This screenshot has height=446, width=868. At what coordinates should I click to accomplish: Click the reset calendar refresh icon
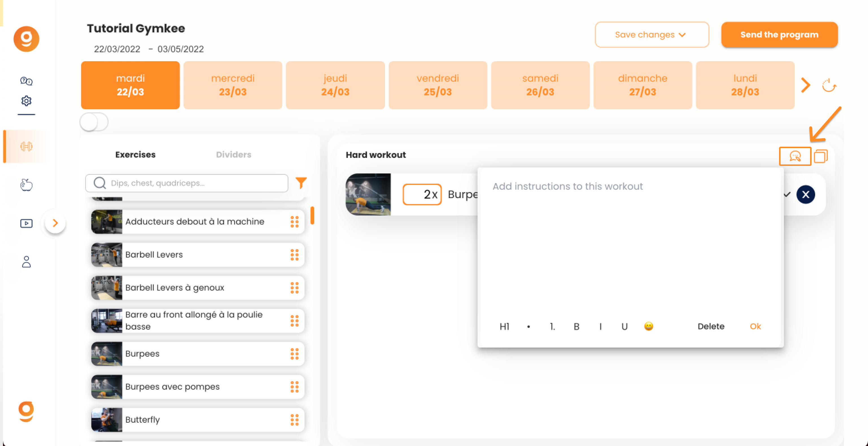(x=829, y=85)
